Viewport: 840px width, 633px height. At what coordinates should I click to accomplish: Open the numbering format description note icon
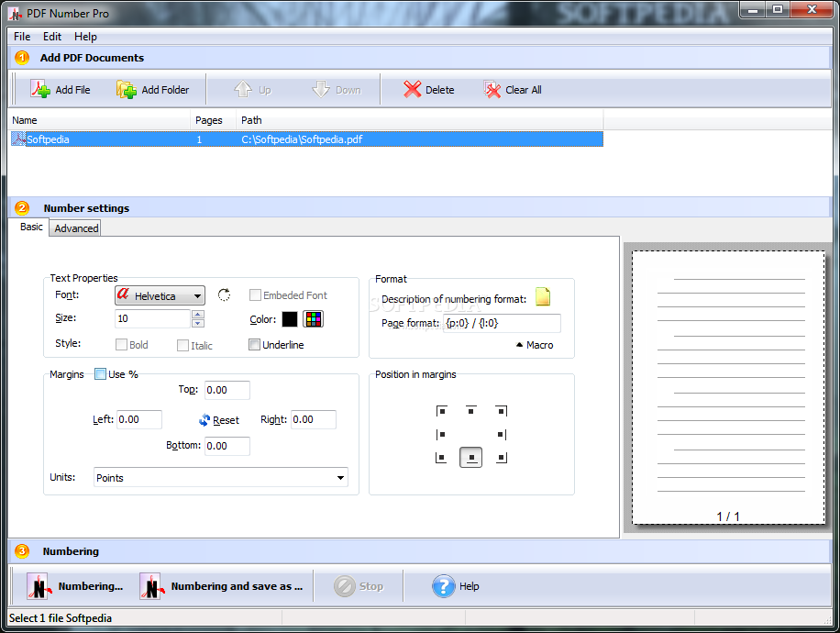click(543, 296)
